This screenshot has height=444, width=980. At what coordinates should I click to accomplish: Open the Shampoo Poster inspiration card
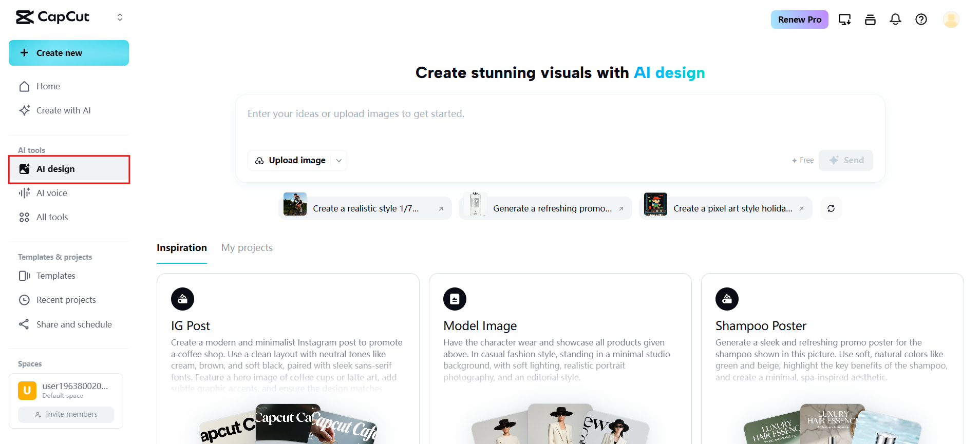[833, 358]
